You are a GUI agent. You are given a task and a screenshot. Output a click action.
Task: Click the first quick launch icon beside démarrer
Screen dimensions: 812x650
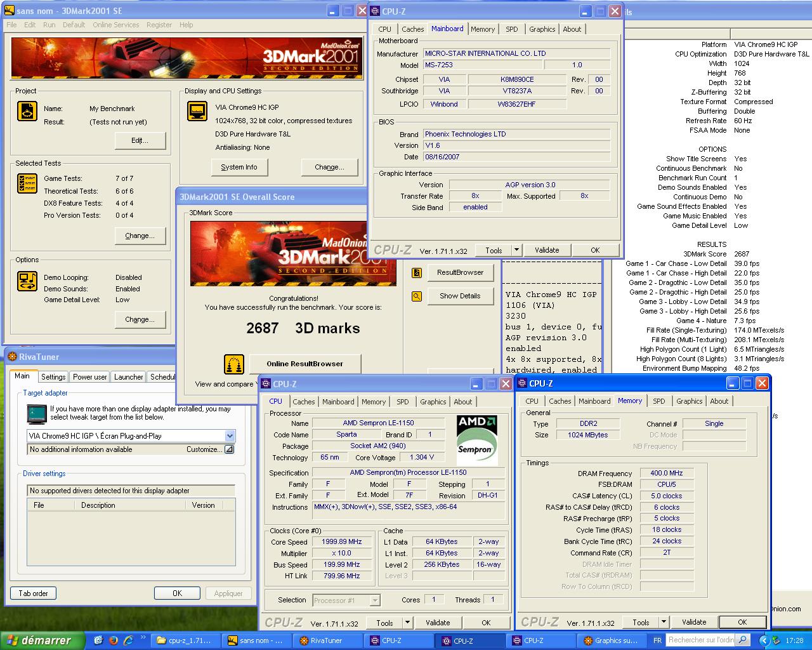tap(98, 640)
